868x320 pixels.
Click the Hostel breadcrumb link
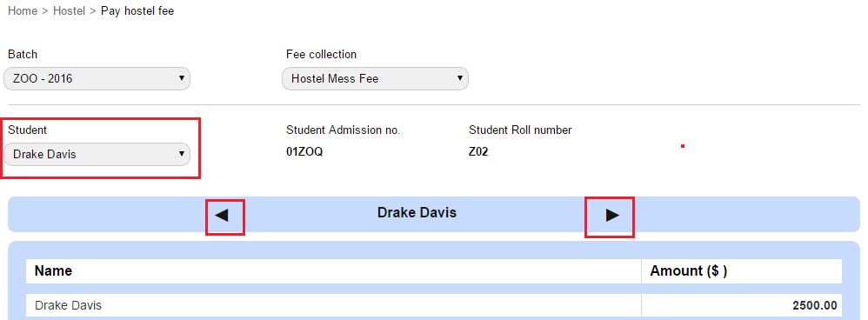click(x=70, y=11)
